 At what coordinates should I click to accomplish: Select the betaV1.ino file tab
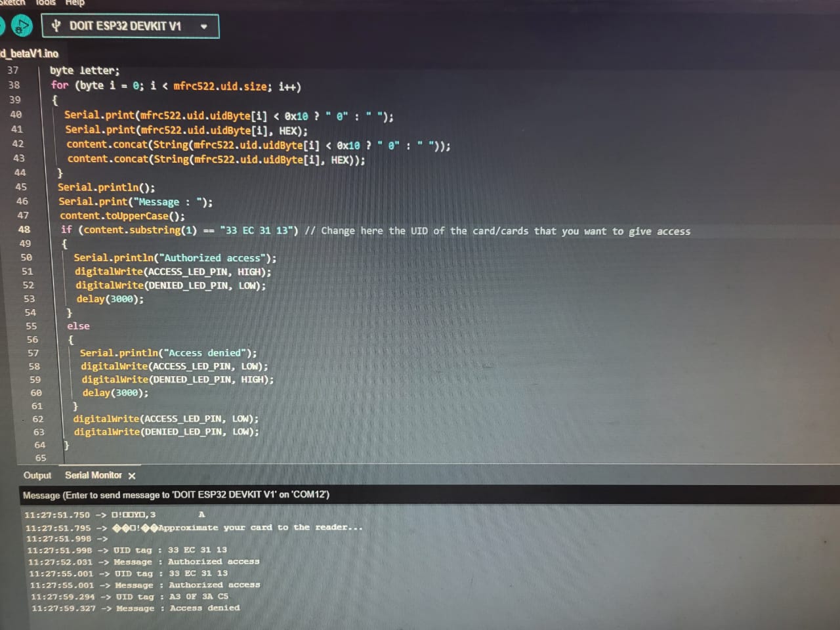pos(29,54)
